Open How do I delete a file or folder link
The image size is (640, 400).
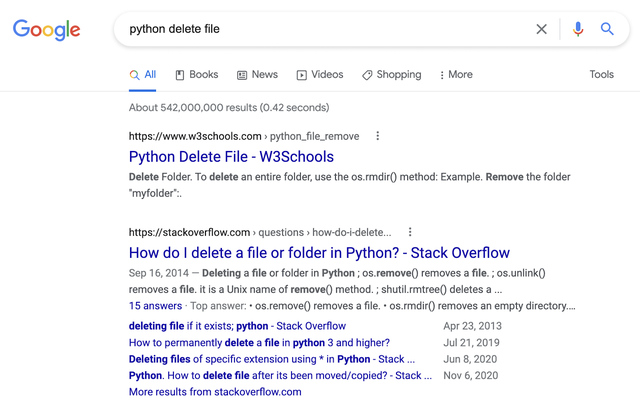[319, 253]
